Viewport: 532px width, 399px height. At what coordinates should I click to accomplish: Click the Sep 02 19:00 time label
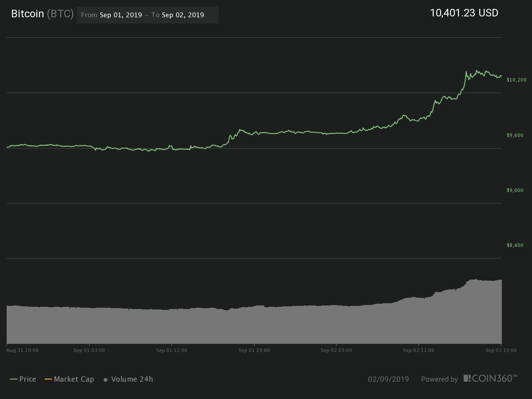pos(501,350)
